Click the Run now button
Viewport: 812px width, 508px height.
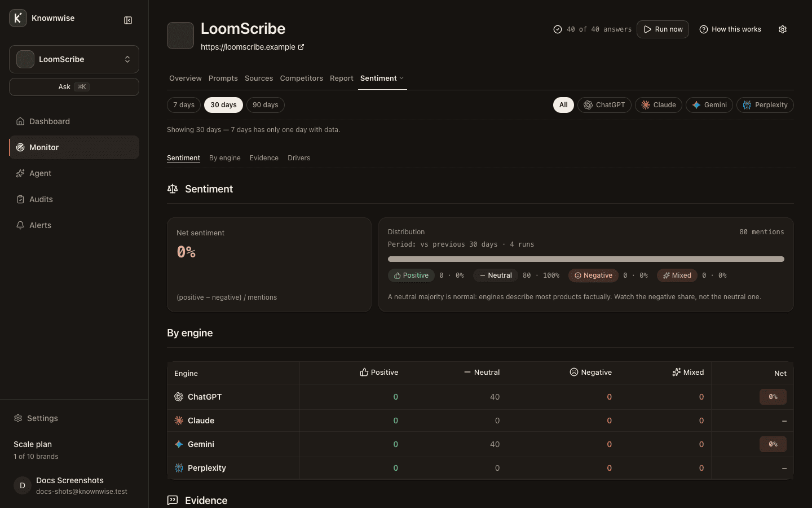pos(663,29)
